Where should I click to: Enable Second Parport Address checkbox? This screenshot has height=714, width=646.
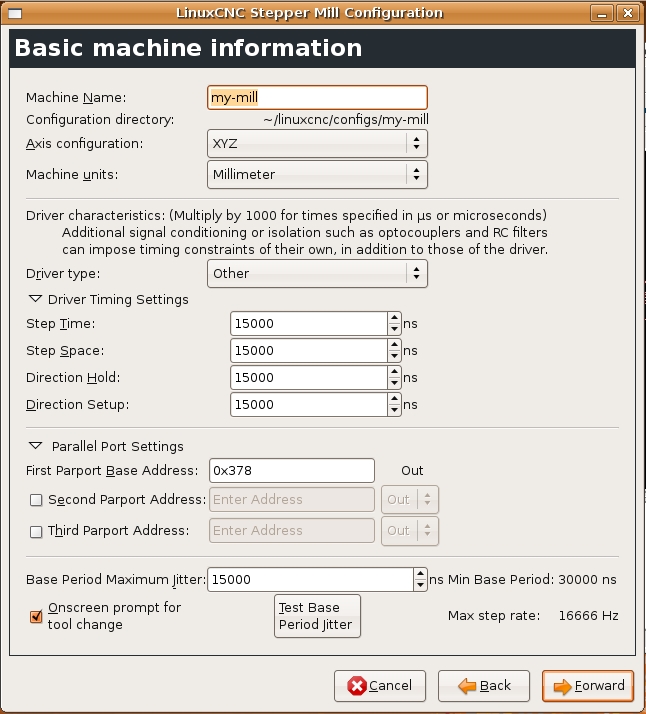[x=36, y=500]
